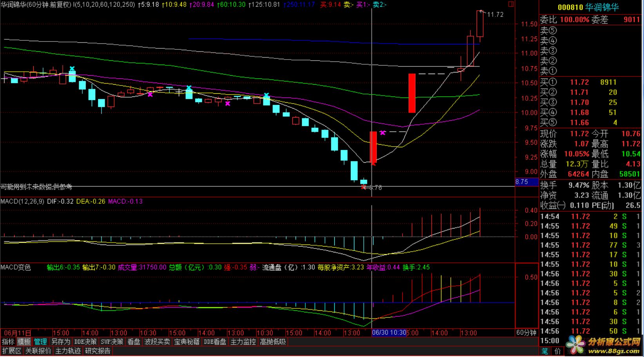Select the 主力监控 template
The width and height of the screenshot is (644, 357).
click(x=243, y=342)
